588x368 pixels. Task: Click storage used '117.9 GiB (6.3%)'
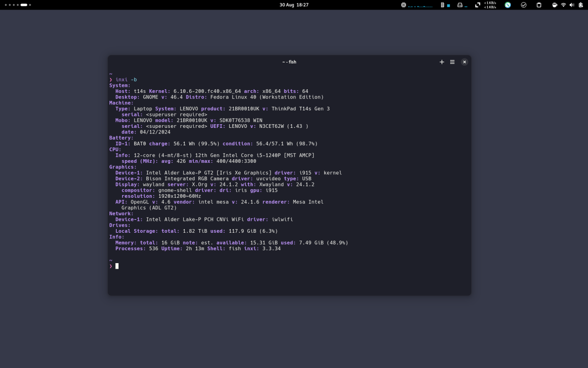coord(253,231)
